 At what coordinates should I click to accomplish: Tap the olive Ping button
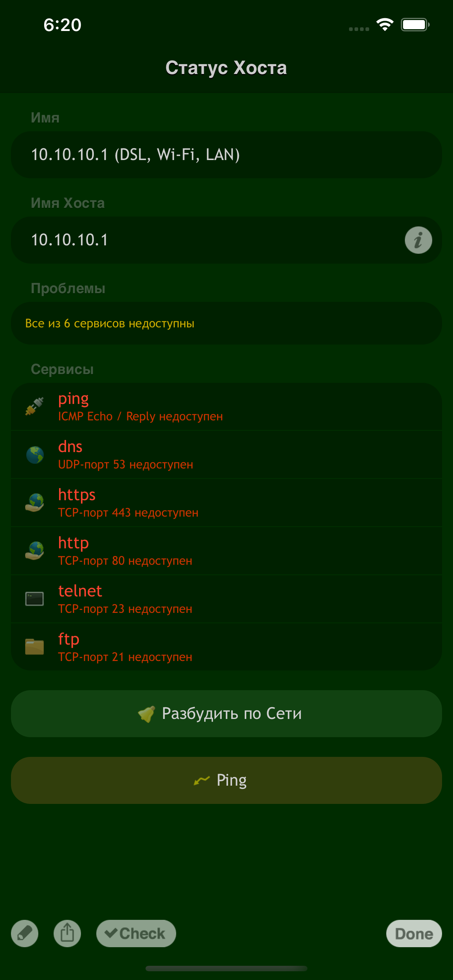coord(226,780)
